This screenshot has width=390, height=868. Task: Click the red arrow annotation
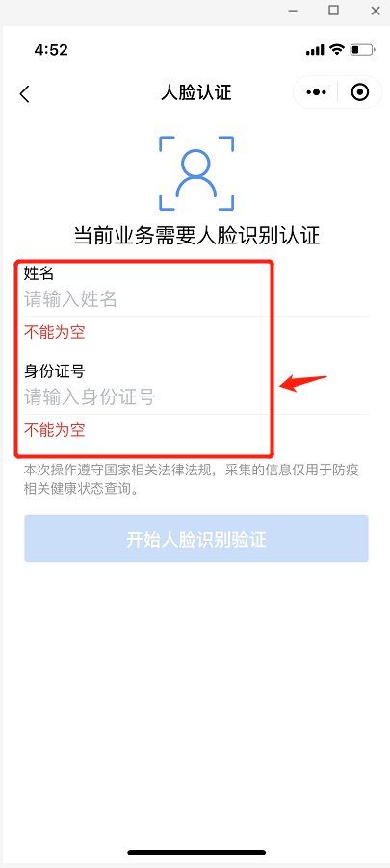tap(303, 383)
